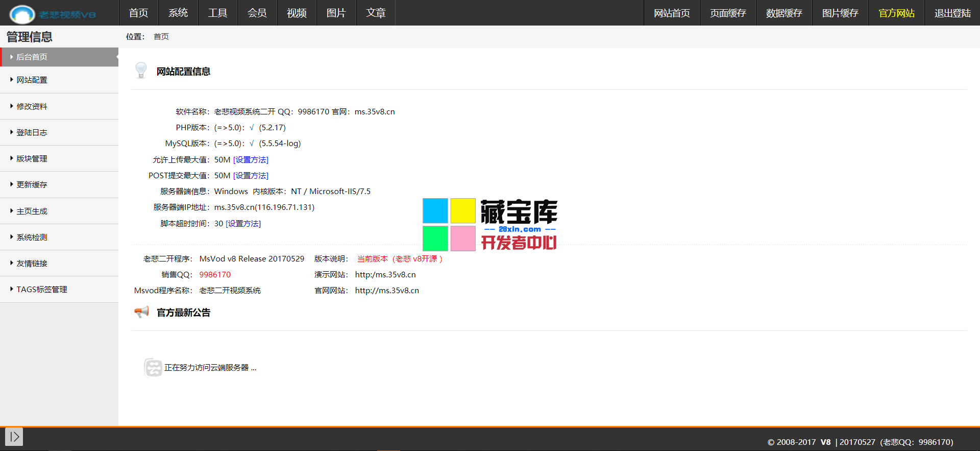The image size is (980, 451).
Task: Open 版块管理 in sidebar
Action: [59, 158]
